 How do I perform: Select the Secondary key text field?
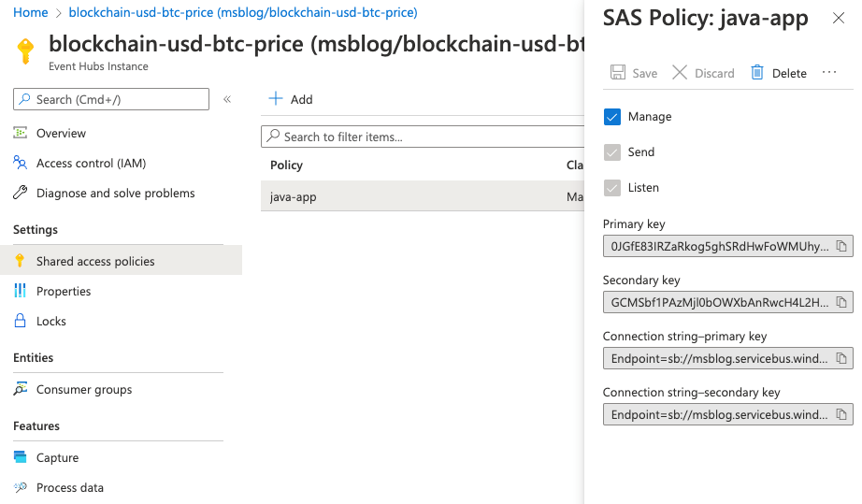point(728,302)
